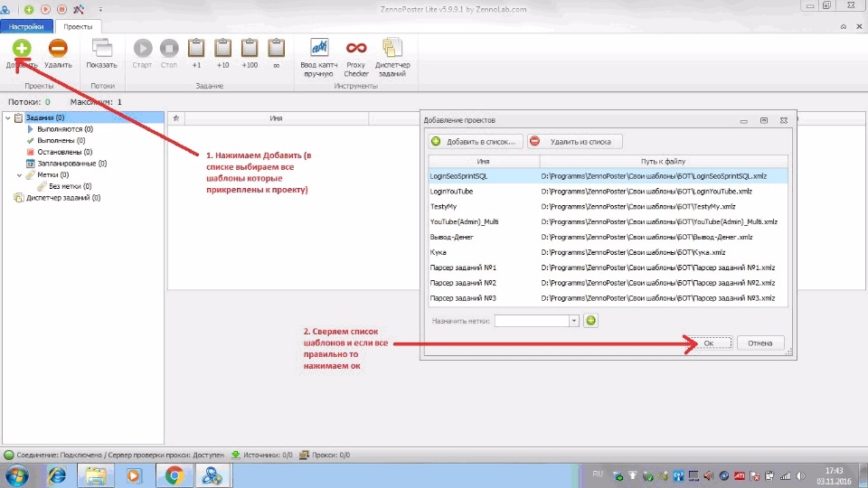Click the infinity task clipboard icon
This screenshot has height=488, width=868.
coord(276,48)
